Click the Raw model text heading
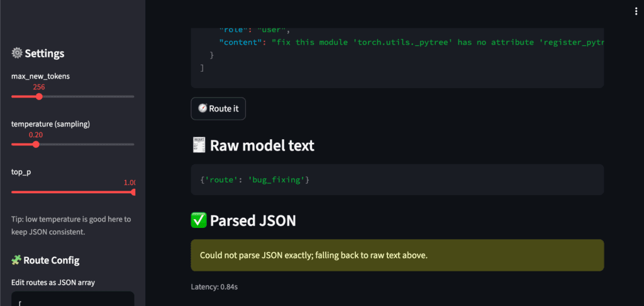The image size is (644, 306). (x=262, y=146)
